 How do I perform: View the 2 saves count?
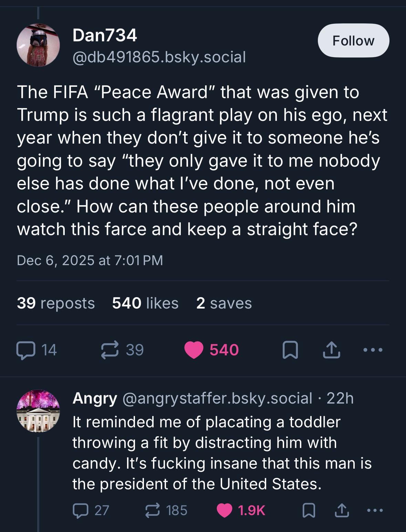pos(224,303)
